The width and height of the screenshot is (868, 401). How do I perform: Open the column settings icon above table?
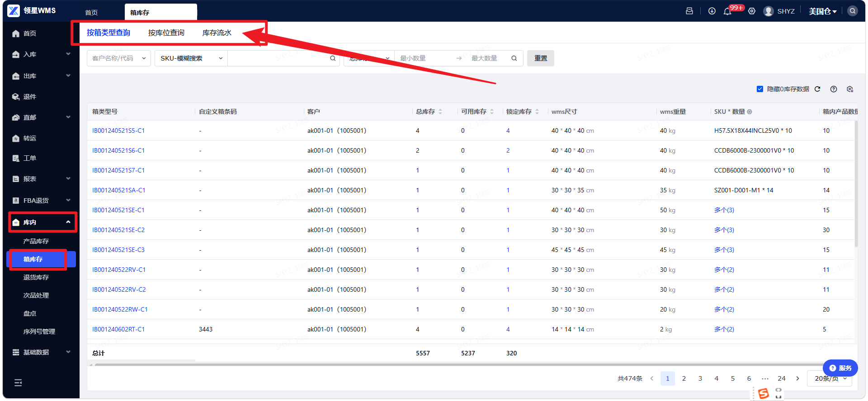coord(850,89)
